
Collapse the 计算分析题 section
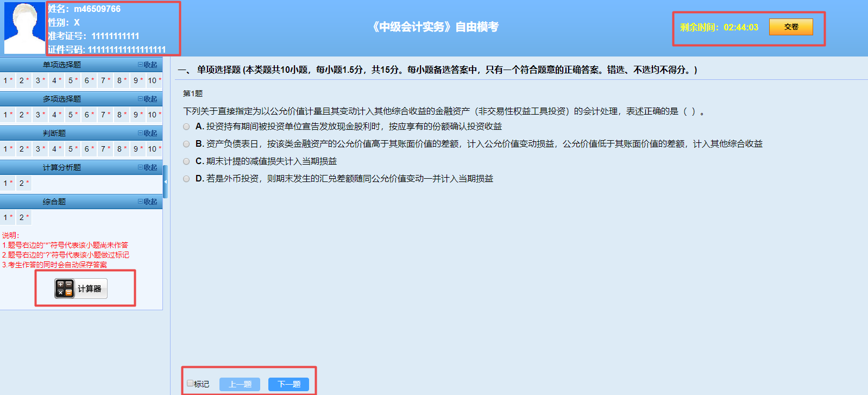(147, 167)
